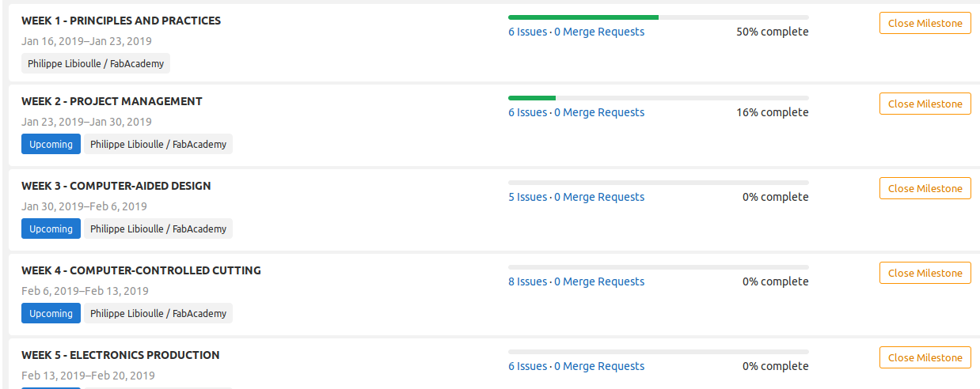Close the Week 2 milestone

point(925,104)
